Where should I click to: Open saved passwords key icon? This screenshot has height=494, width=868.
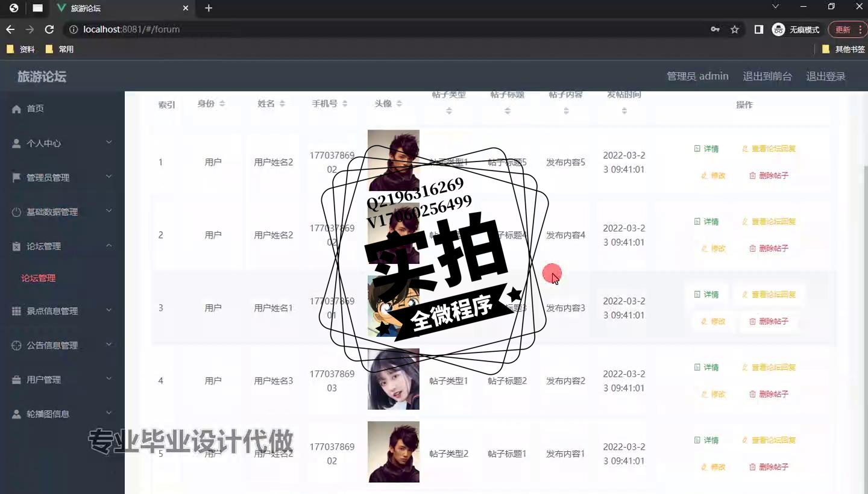click(715, 29)
